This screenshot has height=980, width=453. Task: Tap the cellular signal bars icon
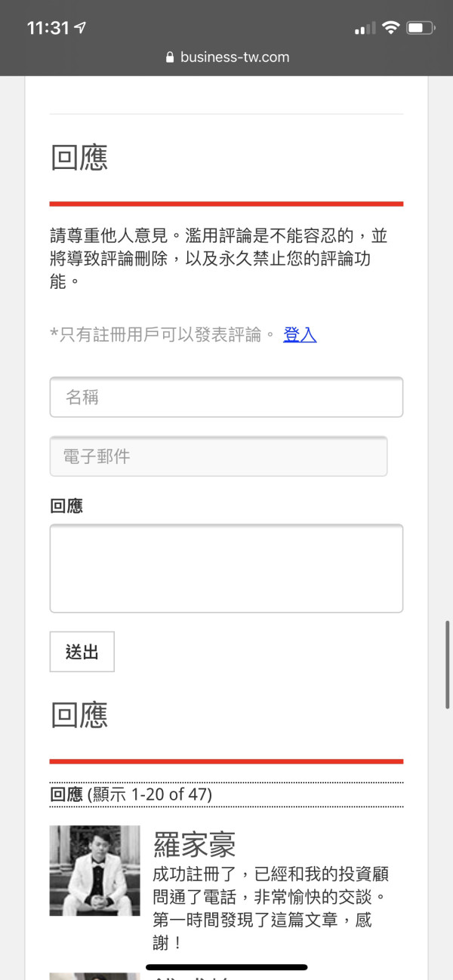tap(365, 29)
